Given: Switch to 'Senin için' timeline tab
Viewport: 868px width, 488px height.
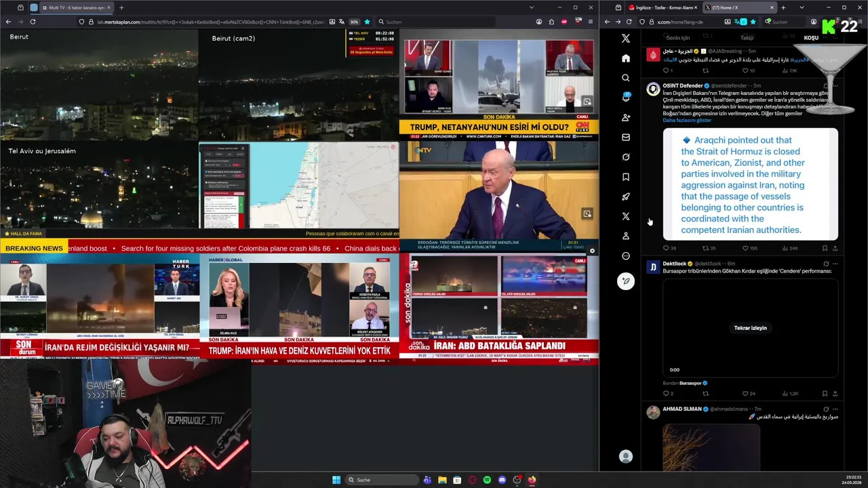Looking at the screenshot, I should pos(677,38).
